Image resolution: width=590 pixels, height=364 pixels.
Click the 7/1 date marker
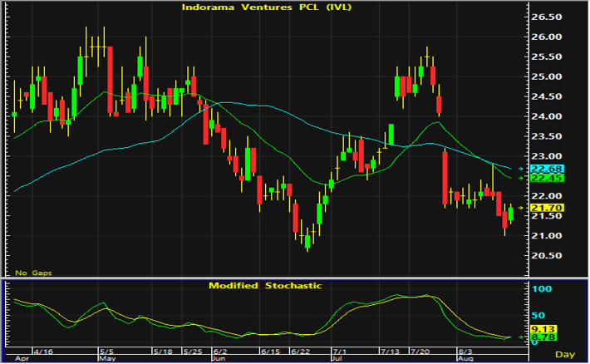tap(340, 352)
